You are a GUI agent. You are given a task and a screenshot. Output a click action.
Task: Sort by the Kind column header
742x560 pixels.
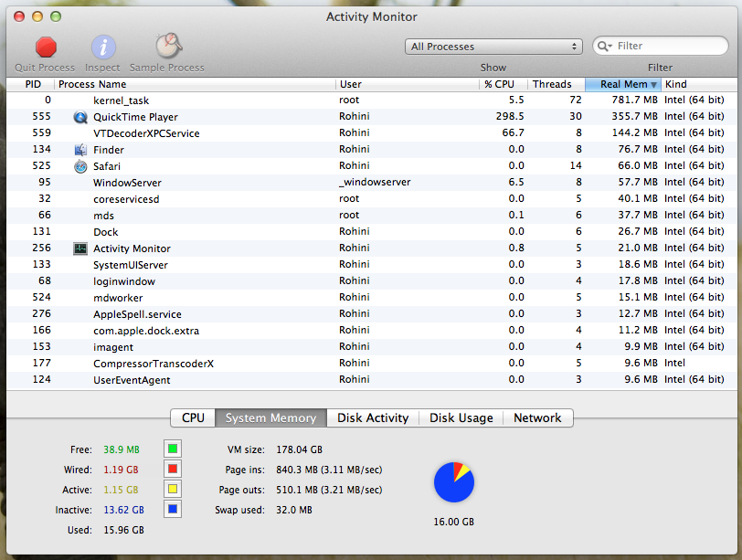698,84
